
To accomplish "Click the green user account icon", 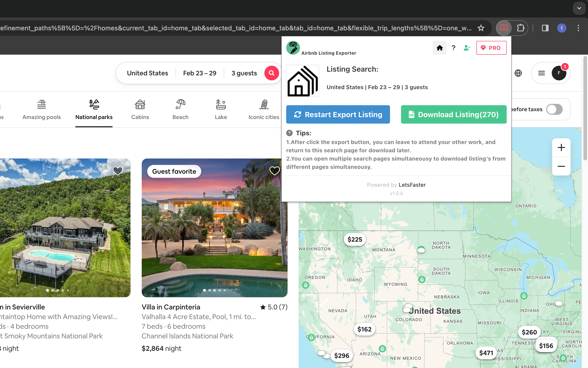I will tap(466, 48).
